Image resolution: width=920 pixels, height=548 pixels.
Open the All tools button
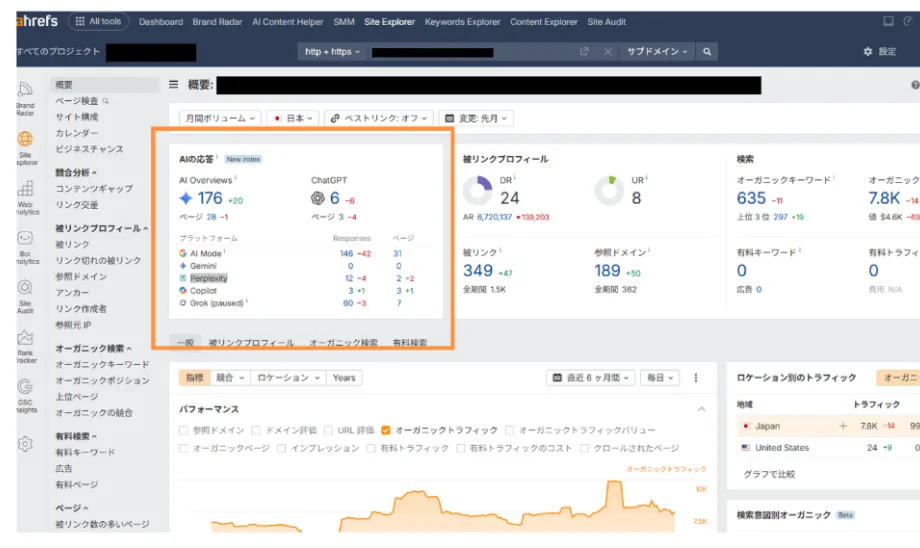[98, 21]
